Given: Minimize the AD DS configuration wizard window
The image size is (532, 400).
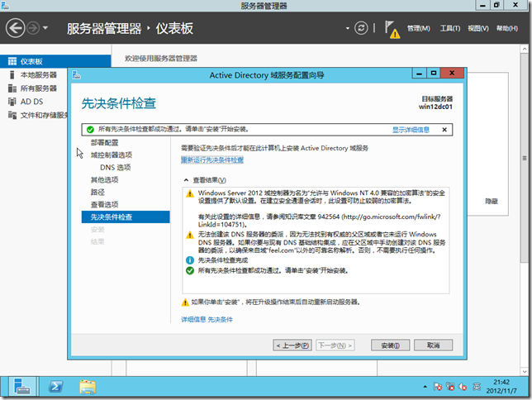Looking at the screenshot, I should 419,73.
